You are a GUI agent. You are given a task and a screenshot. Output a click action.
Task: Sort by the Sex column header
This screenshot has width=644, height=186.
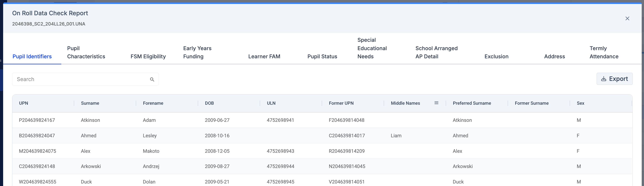581,103
